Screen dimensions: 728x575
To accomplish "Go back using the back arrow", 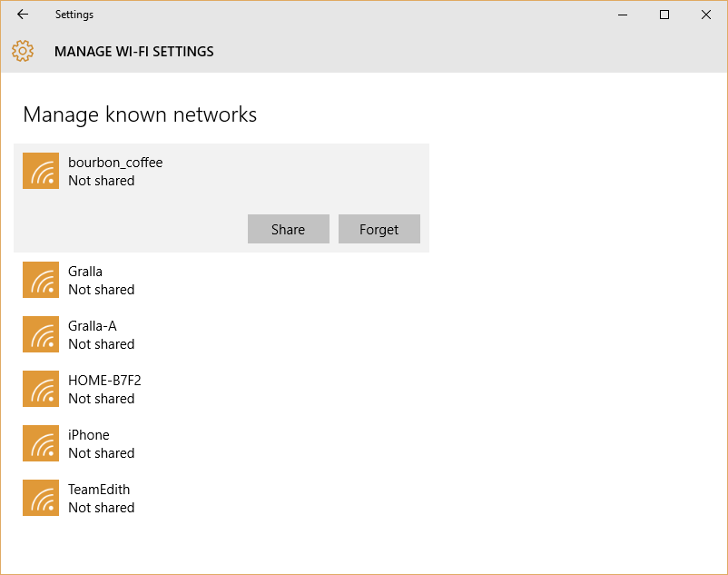I will click(x=23, y=15).
